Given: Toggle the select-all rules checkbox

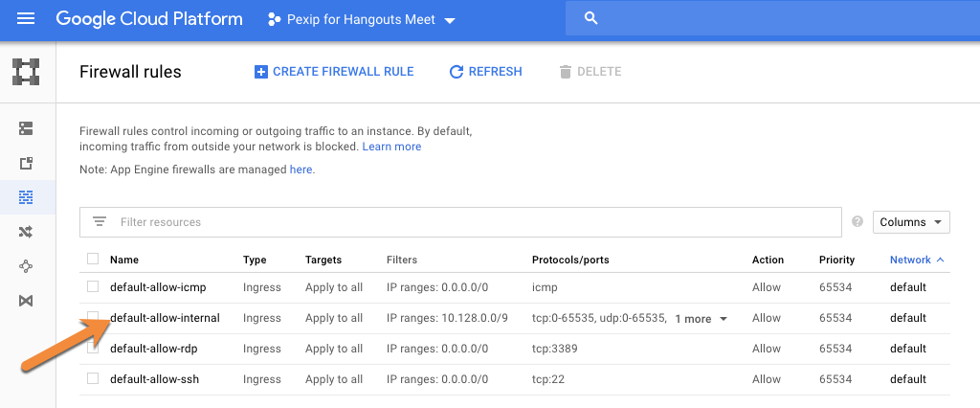Looking at the screenshot, I should (x=93, y=259).
